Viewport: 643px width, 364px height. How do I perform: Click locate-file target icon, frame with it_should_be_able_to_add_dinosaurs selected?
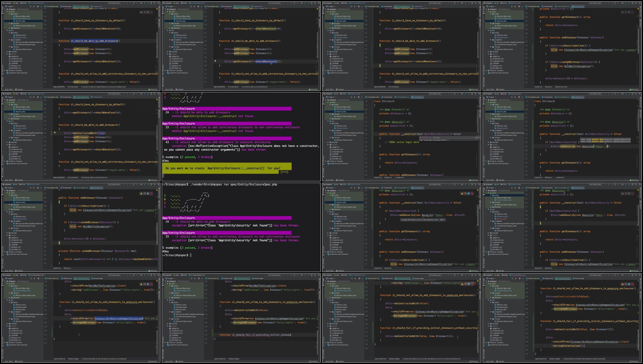30,6
